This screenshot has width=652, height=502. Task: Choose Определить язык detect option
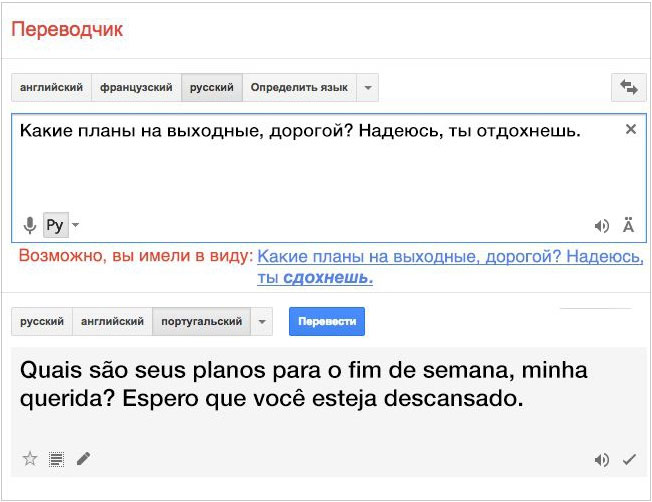point(299,88)
